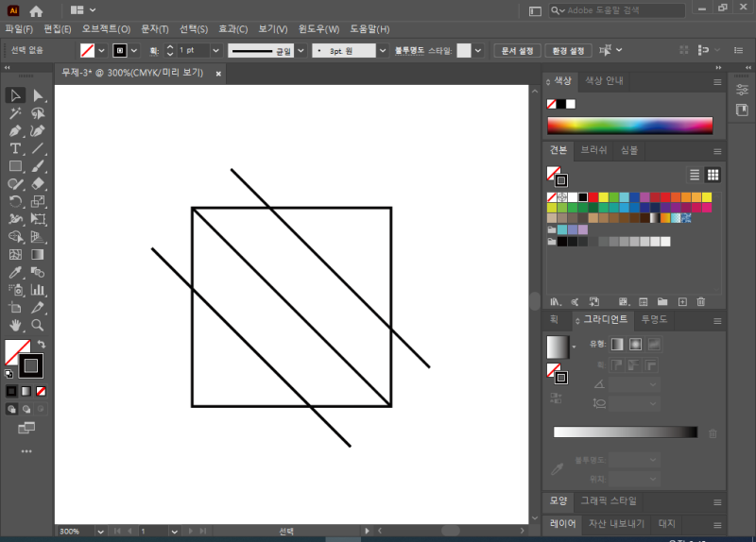The height and width of the screenshot is (542, 756).
Task: Open artboard number dropdown
Action: [x=174, y=532]
